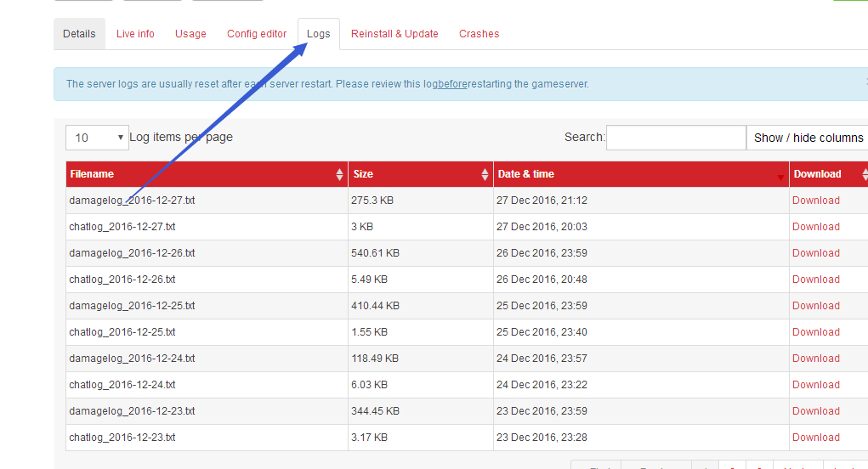The image size is (868, 469).
Task: Sort table by Date & time column
Action: pyautogui.click(x=640, y=174)
